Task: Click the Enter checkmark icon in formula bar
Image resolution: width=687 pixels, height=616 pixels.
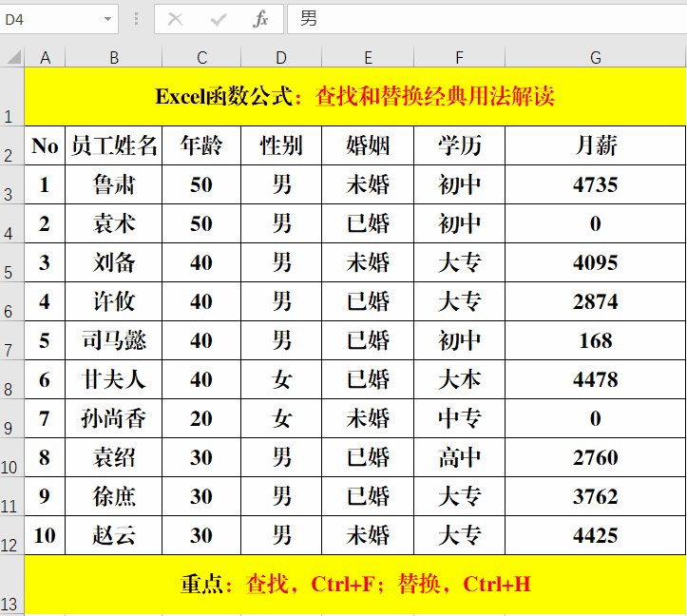Action: click(219, 19)
